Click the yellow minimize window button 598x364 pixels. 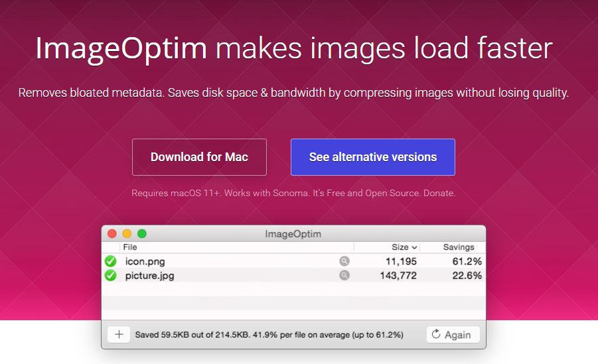click(127, 233)
